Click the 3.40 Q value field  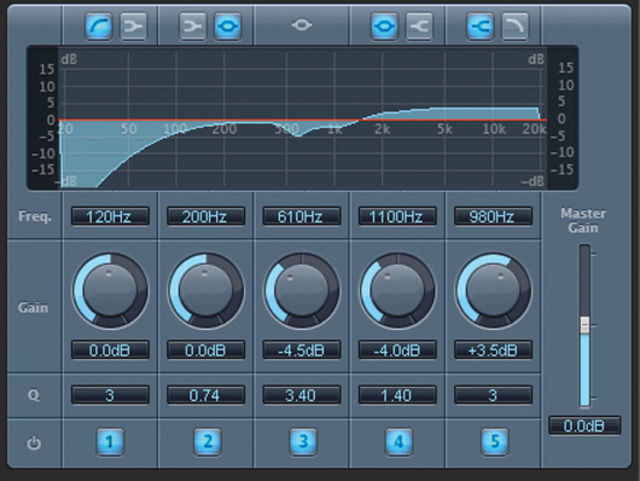[302, 395]
